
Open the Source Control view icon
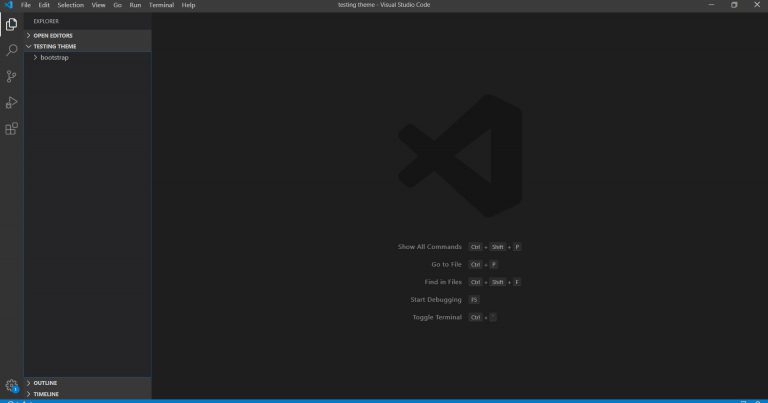pos(12,76)
